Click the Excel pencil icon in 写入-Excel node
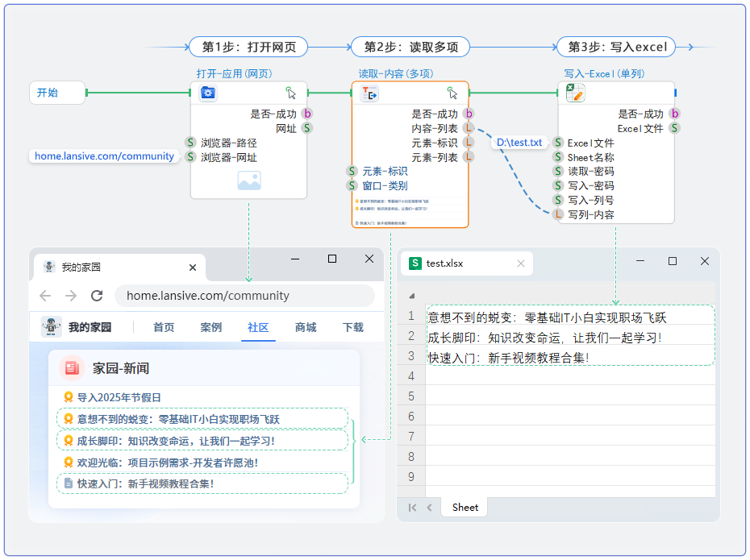This screenshot has width=750, height=560. (575, 93)
